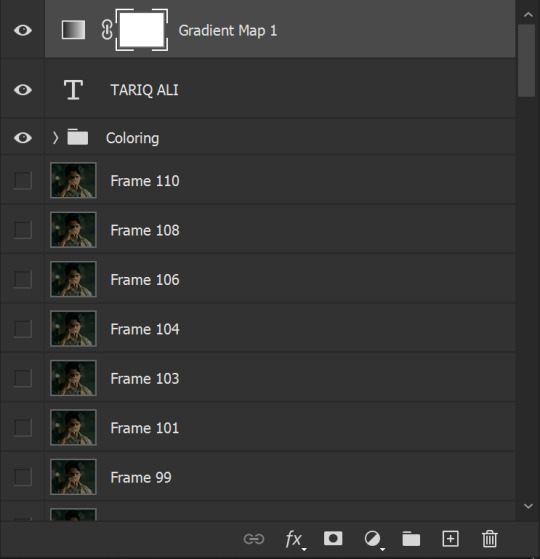The width and height of the screenshot is (540, 559).
Task: Click mask link chain on Gradient Map 1
Action: tap(107, 30)
